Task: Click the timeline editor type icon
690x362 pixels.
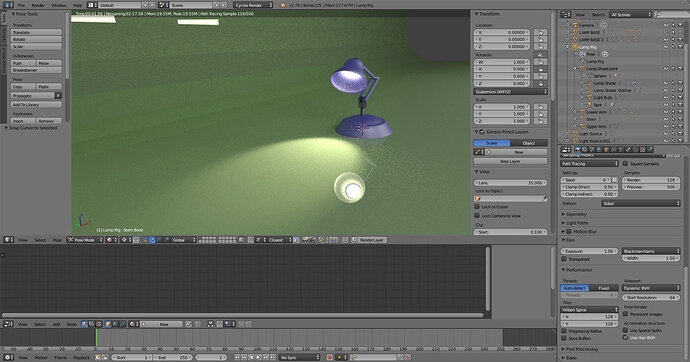Action: (x=8, y=358)
